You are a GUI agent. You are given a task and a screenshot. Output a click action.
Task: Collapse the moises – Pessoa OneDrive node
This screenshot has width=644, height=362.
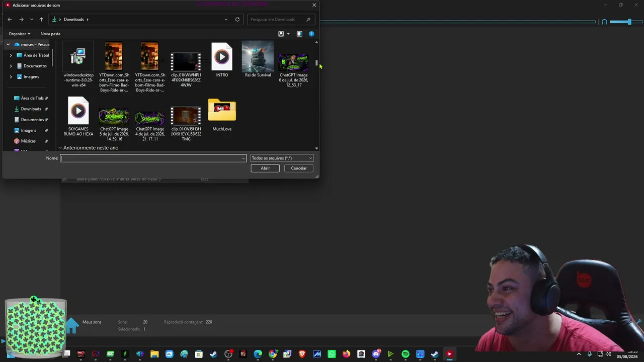8,45
